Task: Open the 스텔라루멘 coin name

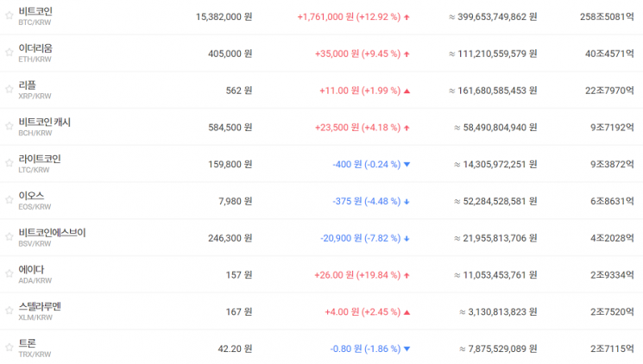Action: click(40, 306)
